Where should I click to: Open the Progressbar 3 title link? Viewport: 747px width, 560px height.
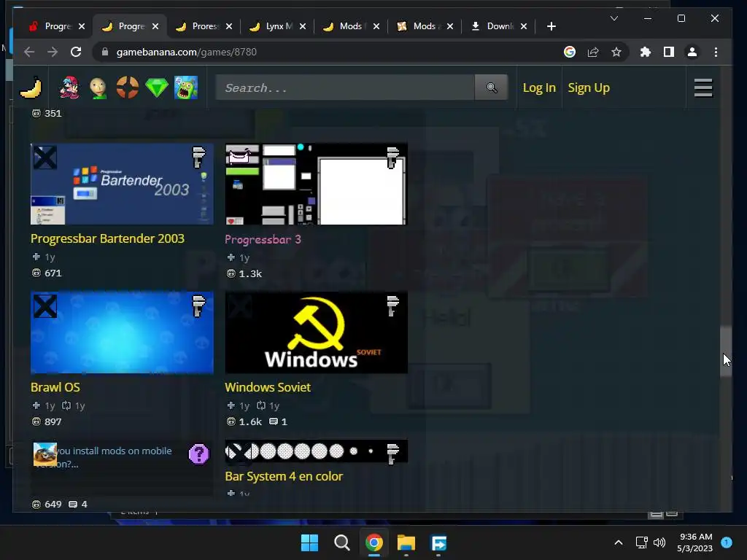(x=263, y=239)
